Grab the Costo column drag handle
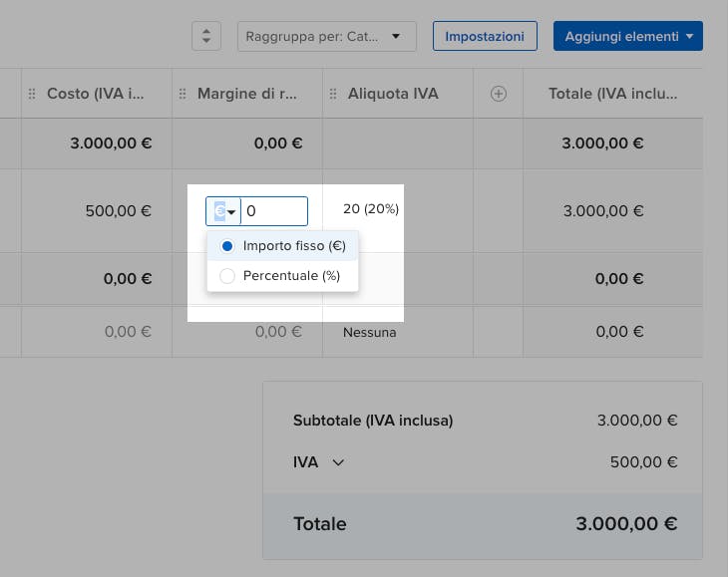The width and height of the screenshot is (728, 577). click(x=32, y=94)
